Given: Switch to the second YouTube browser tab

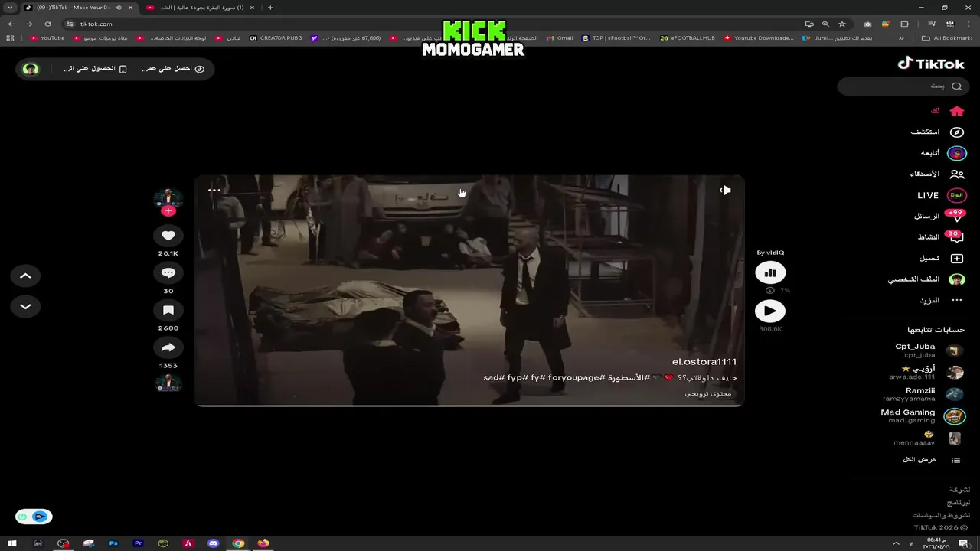Looking at the screenshot, I should click(201, 8).
